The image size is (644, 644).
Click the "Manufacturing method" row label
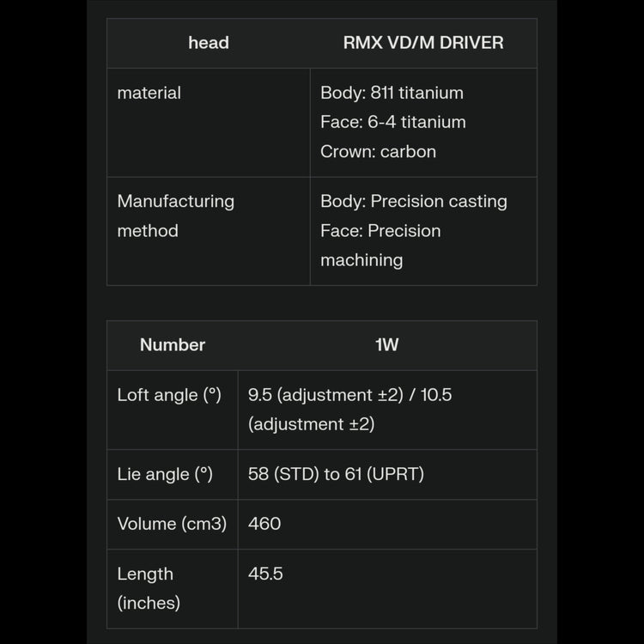coord(175,216)
